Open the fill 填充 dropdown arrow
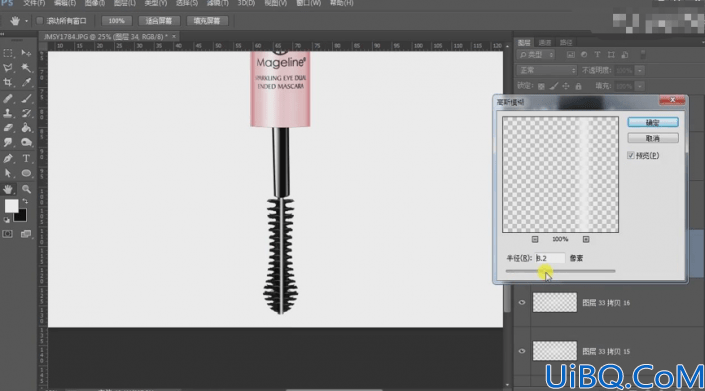705x391 pixels. 640,86
